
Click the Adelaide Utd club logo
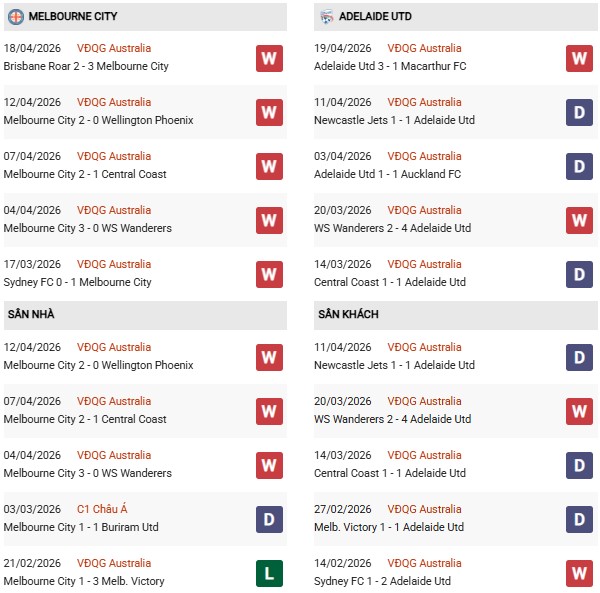point(327,17)
